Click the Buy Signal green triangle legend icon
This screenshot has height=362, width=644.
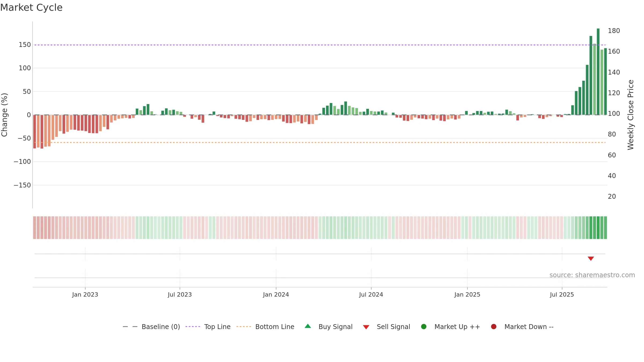(x=308, y=326)
